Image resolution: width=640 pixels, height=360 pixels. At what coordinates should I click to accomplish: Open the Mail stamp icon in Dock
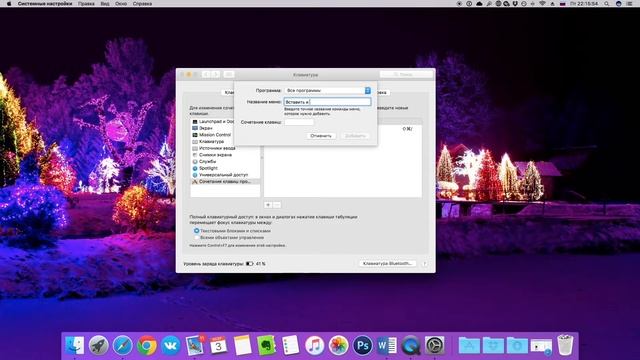195,346
